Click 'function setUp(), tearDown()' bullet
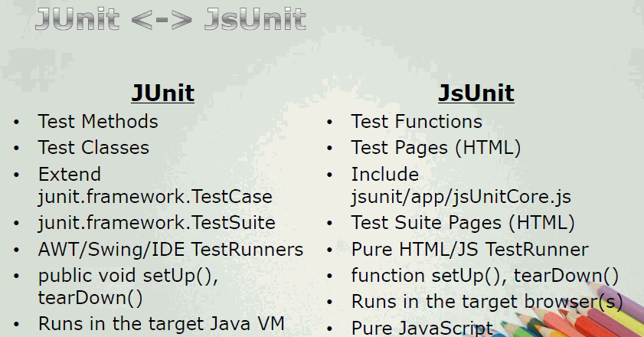 [485, 276]
